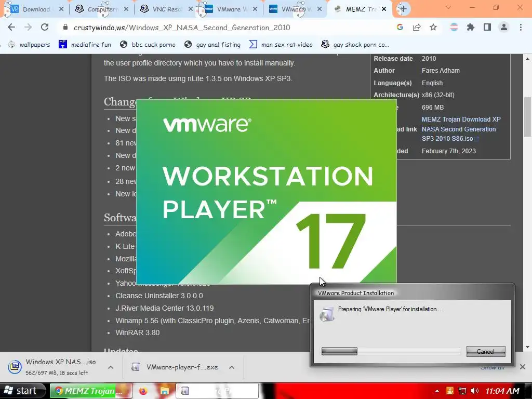This screenshot has height=399, width=532.
Task: Open the Chrome three-dot menu
Action: tap(521, 27)
